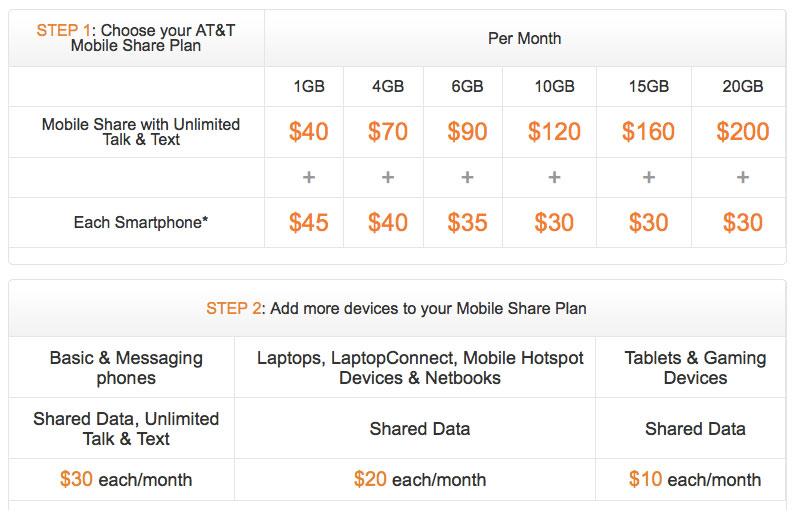Select the 10GB column header
The height and width of the screenshot is (512, 792).
point(554,86)
